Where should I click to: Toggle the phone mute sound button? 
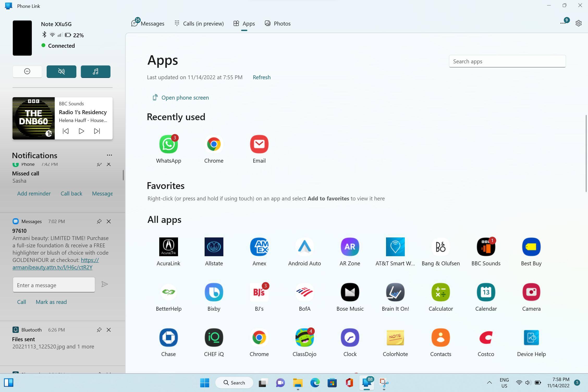tap(61, 71)
